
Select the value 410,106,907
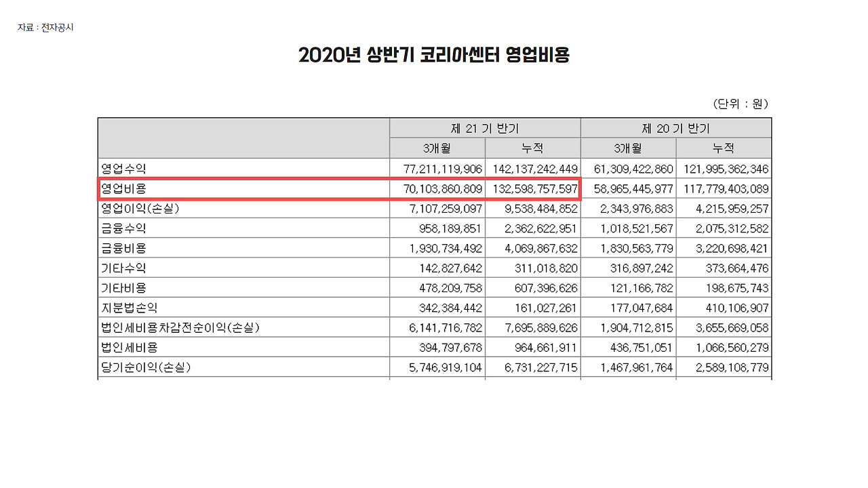coord(737,308)
